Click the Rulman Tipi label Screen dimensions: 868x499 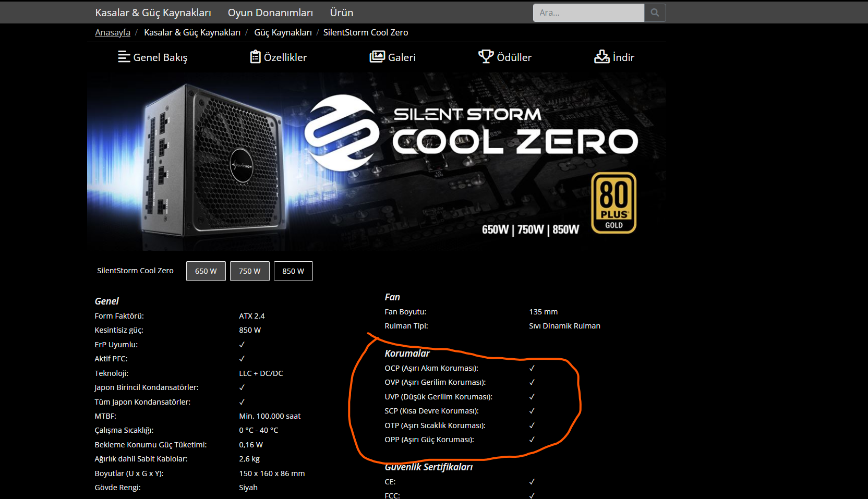406,326
